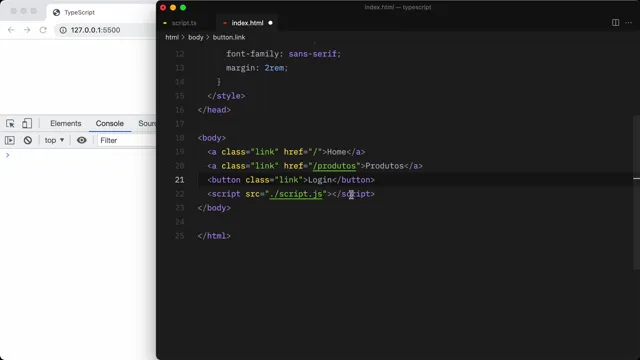
Task: Click the closing </head> tag
Action: click(214, 110)
